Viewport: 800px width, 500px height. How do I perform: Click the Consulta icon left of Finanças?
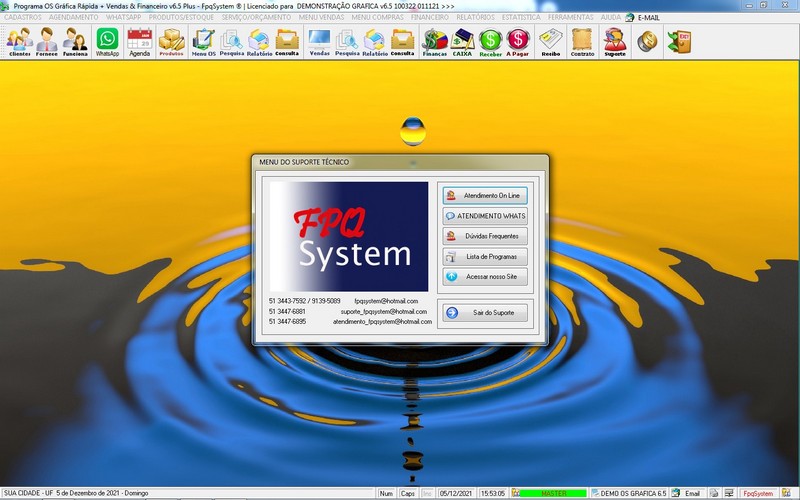tap(403, 42)
